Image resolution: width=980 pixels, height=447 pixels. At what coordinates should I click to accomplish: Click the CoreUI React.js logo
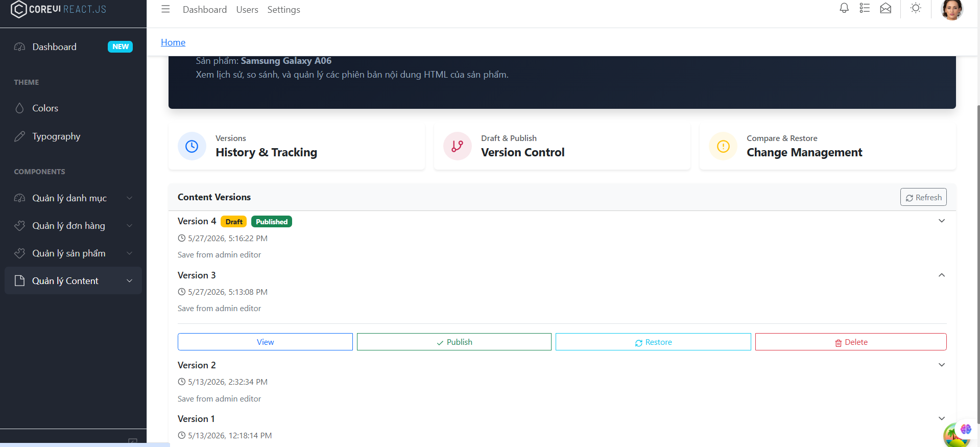click(x=58, y=9)
